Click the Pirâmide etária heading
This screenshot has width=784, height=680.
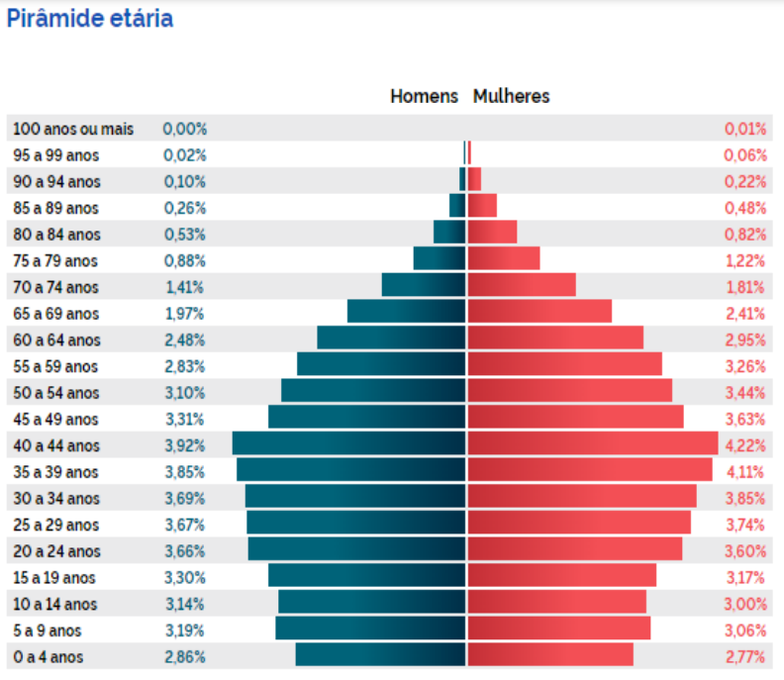(x=90, y=19)
